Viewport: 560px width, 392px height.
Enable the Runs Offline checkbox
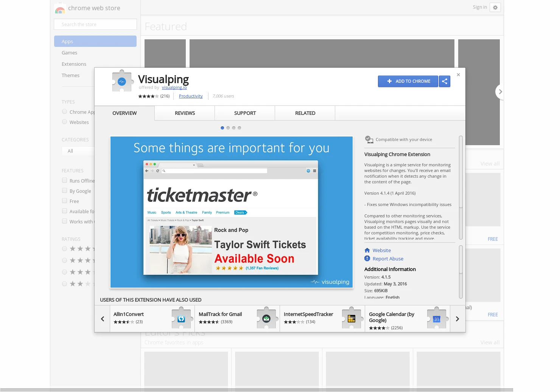coord(65,180)
